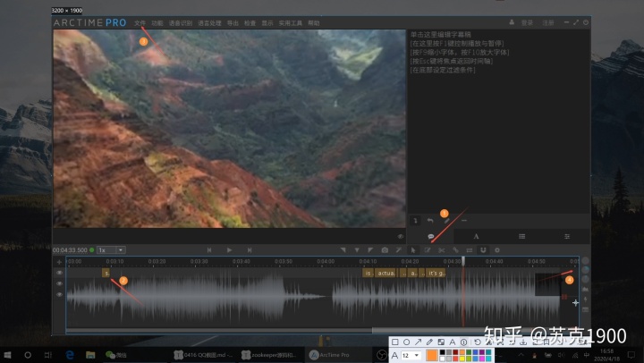The width and height of the screenshot is (644, 363).
Task: Open the 语音识别 menu
Action: tap(181, 23)
